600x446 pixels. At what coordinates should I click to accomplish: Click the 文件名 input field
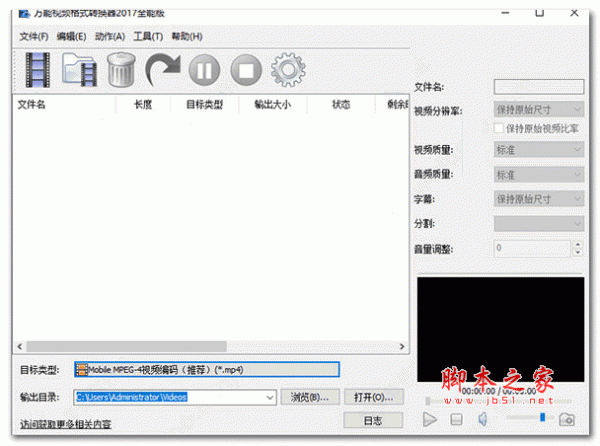tap(539, 87)
